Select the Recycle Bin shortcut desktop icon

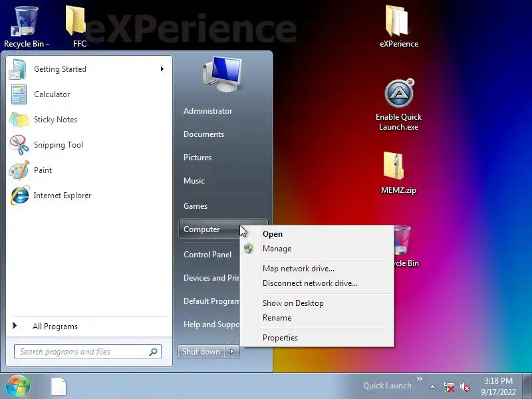pos(26,27)
